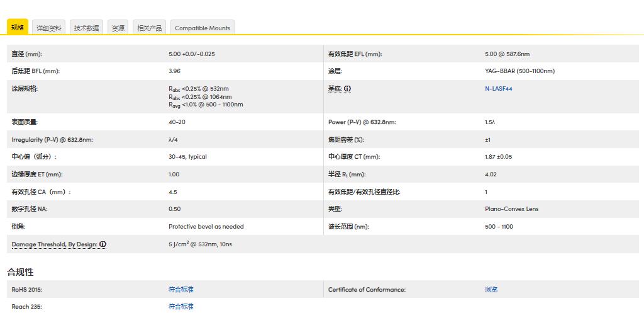
Task: Click the Plano-Convex Lens type value
Action: pos(511,209)
